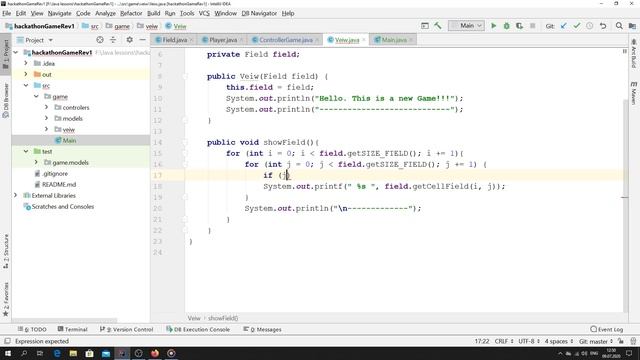Open Windows Start menu
The height and width of the screenshot is (360, 640).
point(8,353)
